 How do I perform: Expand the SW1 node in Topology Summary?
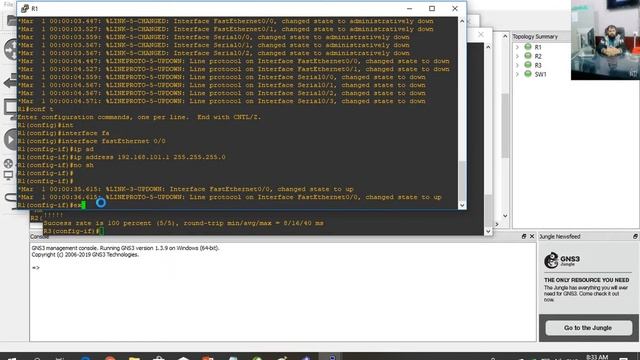518,74
